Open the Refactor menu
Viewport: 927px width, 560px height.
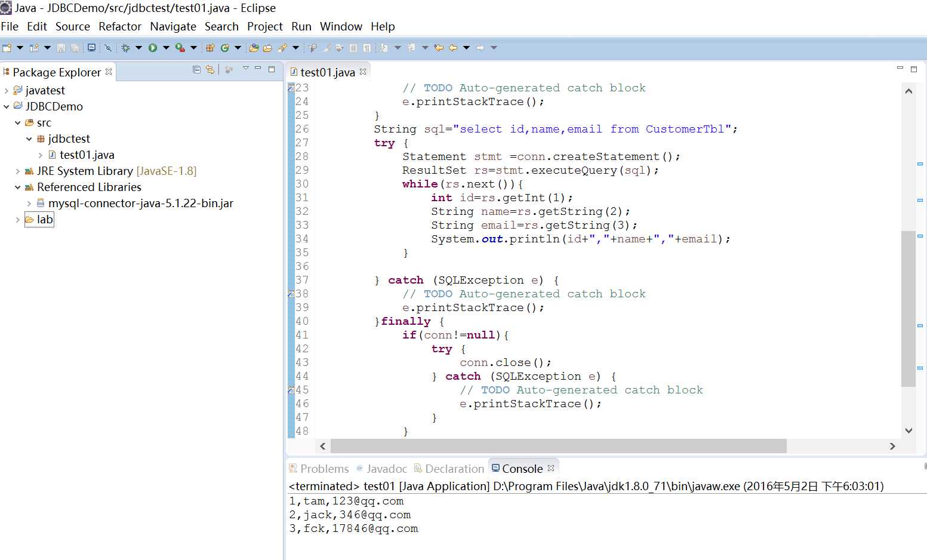tap(120, 26)
